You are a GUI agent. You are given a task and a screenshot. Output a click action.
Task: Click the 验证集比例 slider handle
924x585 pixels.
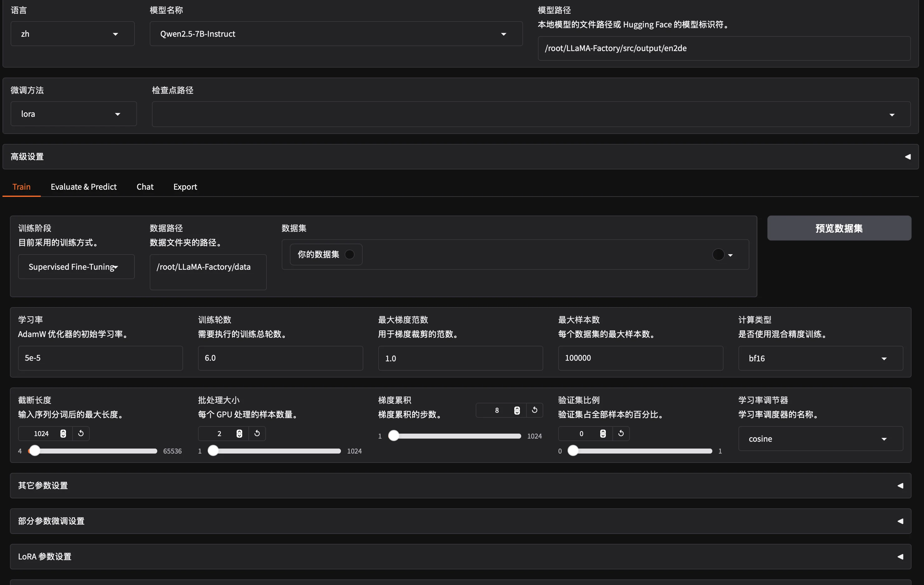point(573,451)
